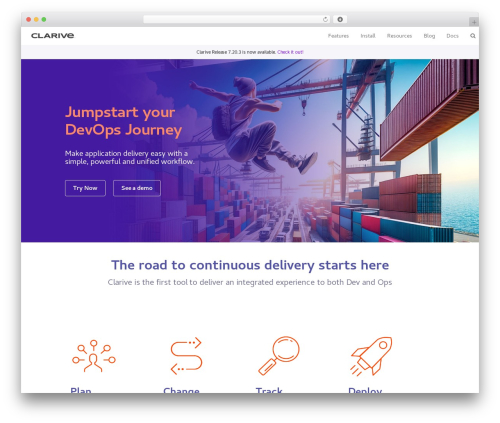Viewport: 500px width, 423px height.
Task: Click the yellow minimize window button
Action: [36, 19]
